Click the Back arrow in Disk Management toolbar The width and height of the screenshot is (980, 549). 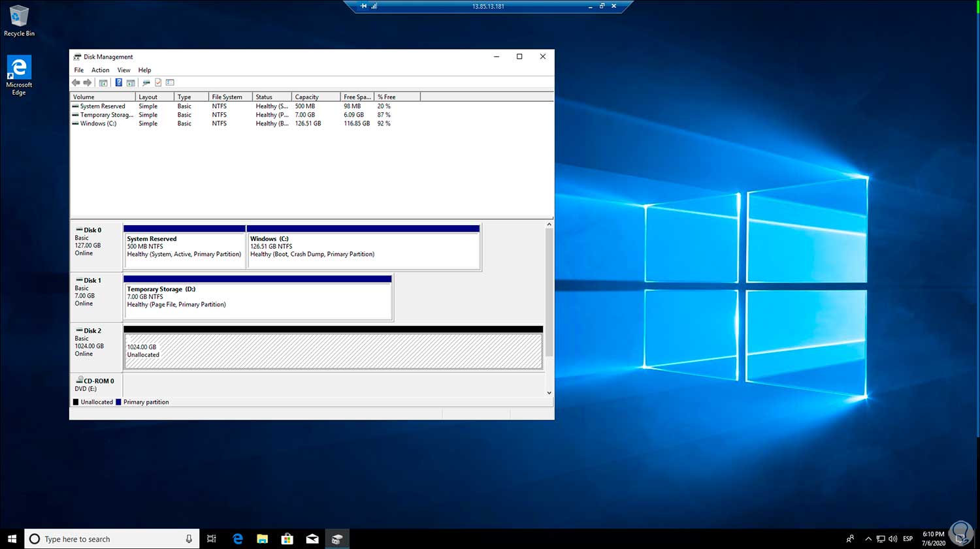[76, 83]
